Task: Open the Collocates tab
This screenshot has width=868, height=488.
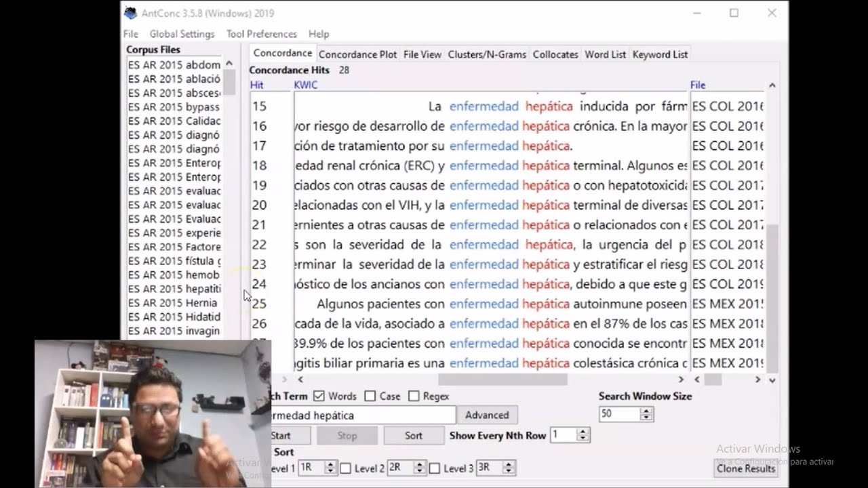Action: point(555,54)
